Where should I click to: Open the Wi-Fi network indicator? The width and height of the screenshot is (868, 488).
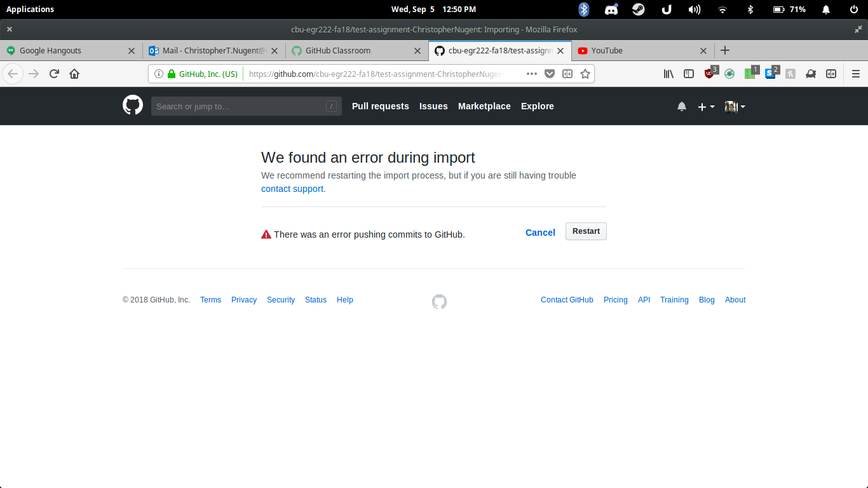tap(722, 10)
